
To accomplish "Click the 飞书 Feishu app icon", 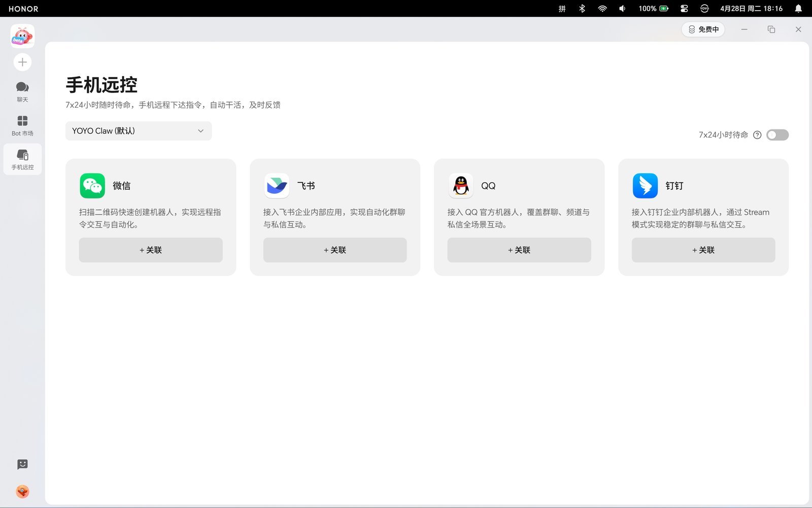I will click(x=277, y=186).
